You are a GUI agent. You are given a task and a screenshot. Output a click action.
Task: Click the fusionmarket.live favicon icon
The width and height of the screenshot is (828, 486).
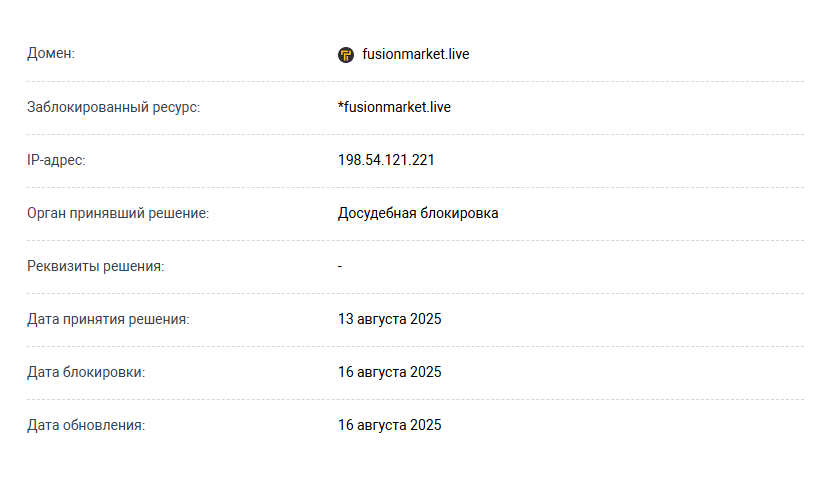(x=346, y=55)
